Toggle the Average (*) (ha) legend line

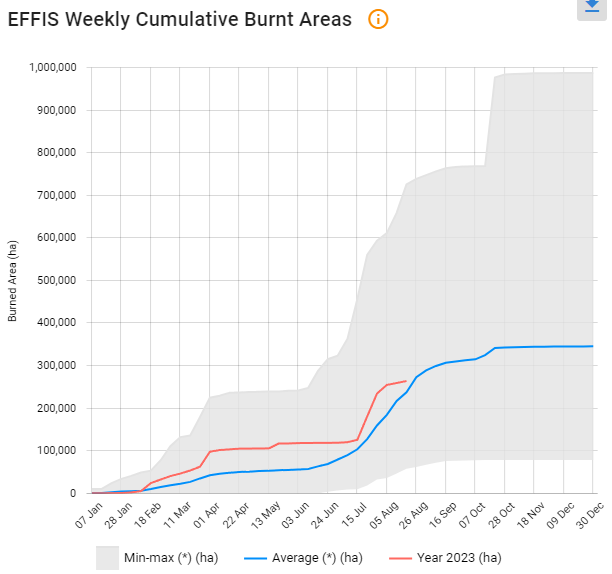click(255, 558)
